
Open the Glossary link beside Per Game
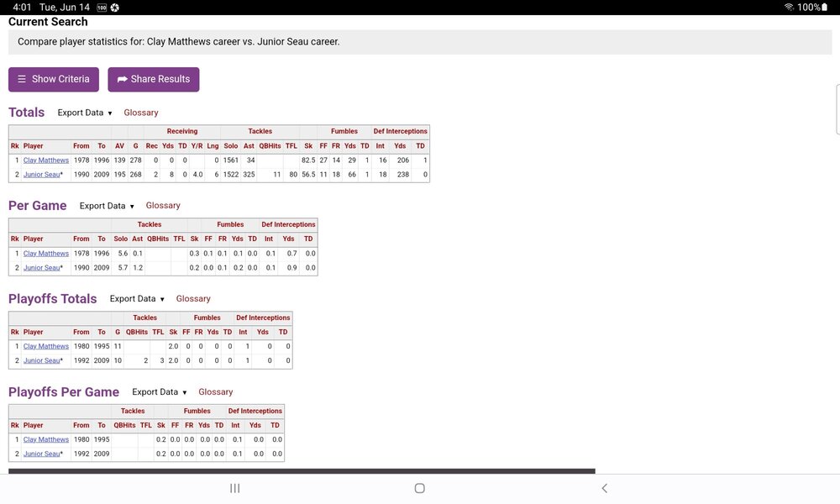click(x=163, y=206)
